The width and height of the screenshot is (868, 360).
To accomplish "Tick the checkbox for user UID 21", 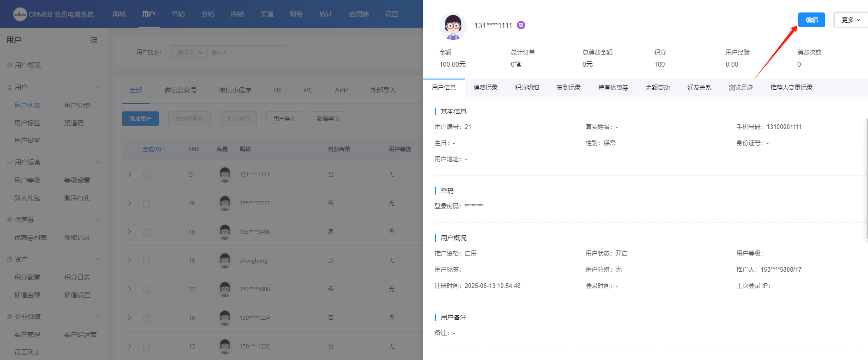I will (146, 175).
